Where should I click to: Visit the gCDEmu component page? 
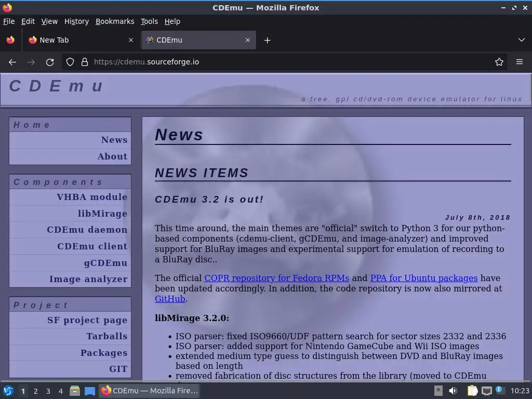[x=105, y=263]
